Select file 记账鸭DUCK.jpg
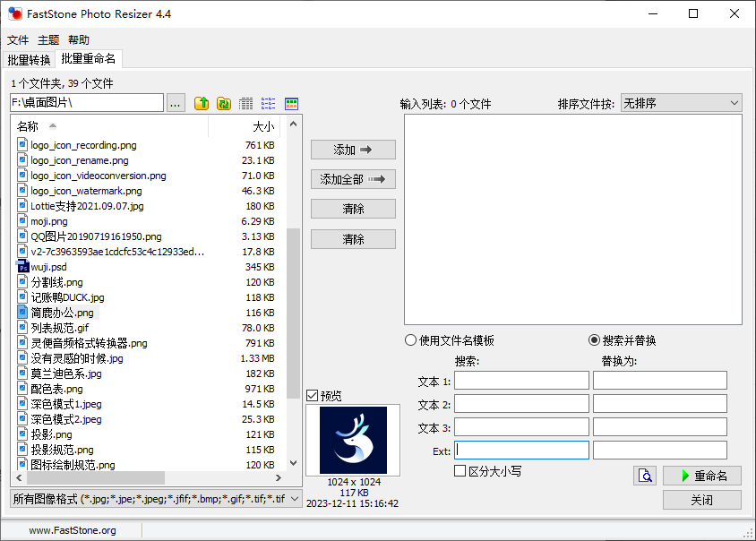This screenshot has height=541, width=756. pyautogui.click(x=67, y=297)
